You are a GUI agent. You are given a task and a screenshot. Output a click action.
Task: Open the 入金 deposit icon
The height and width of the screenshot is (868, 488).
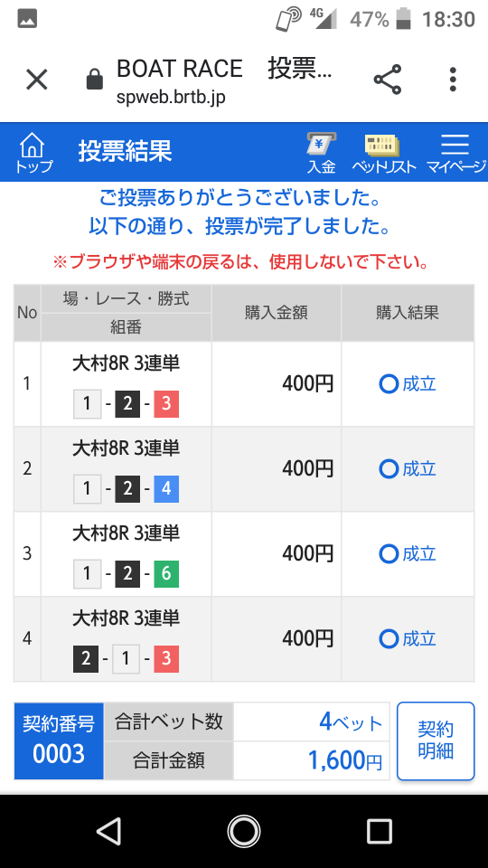point(322,153)
